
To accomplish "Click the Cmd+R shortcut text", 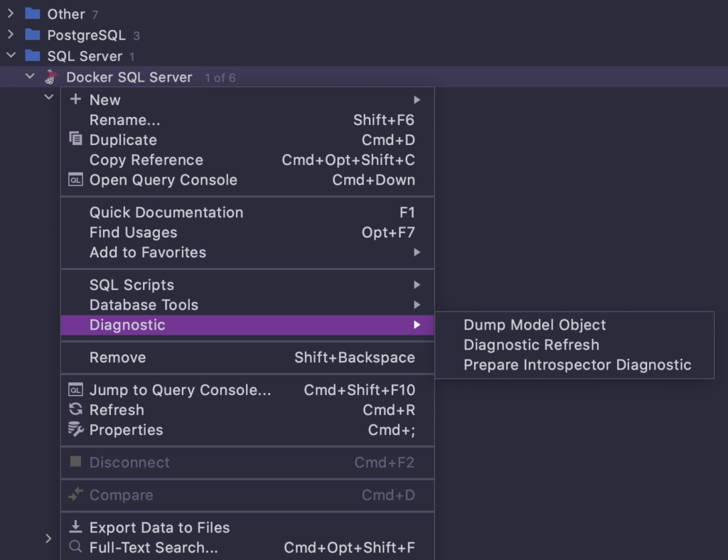I will click(389, 410).
